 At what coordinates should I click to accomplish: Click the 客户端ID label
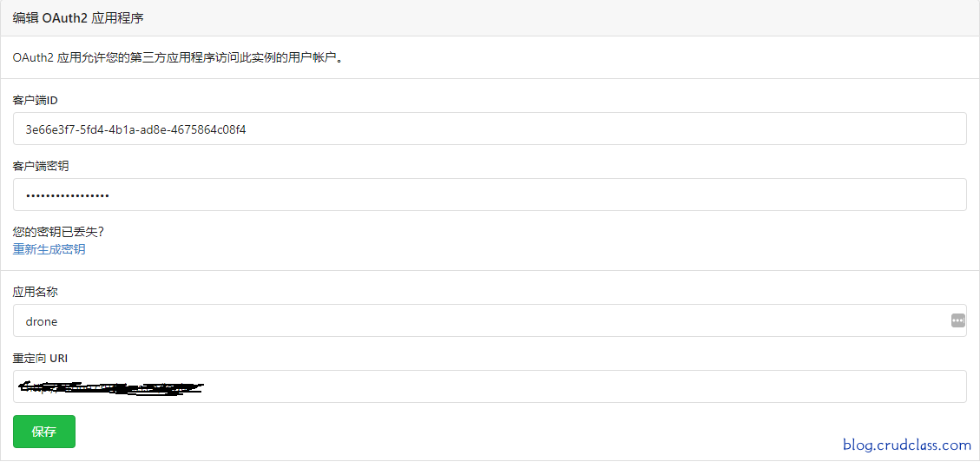point(35,101)
